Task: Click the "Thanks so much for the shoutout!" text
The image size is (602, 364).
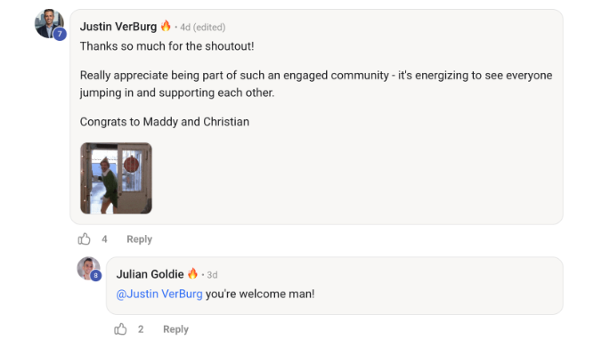Action: point(167,45)
